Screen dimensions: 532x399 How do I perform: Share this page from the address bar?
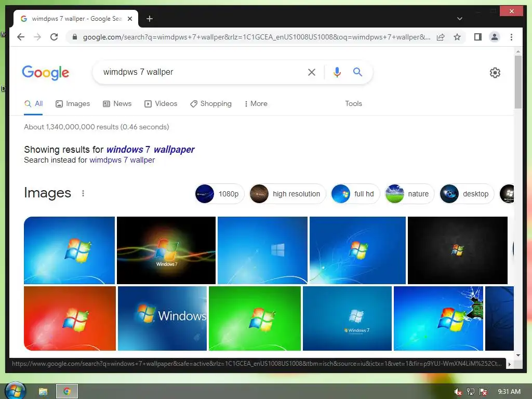point(441,37)
